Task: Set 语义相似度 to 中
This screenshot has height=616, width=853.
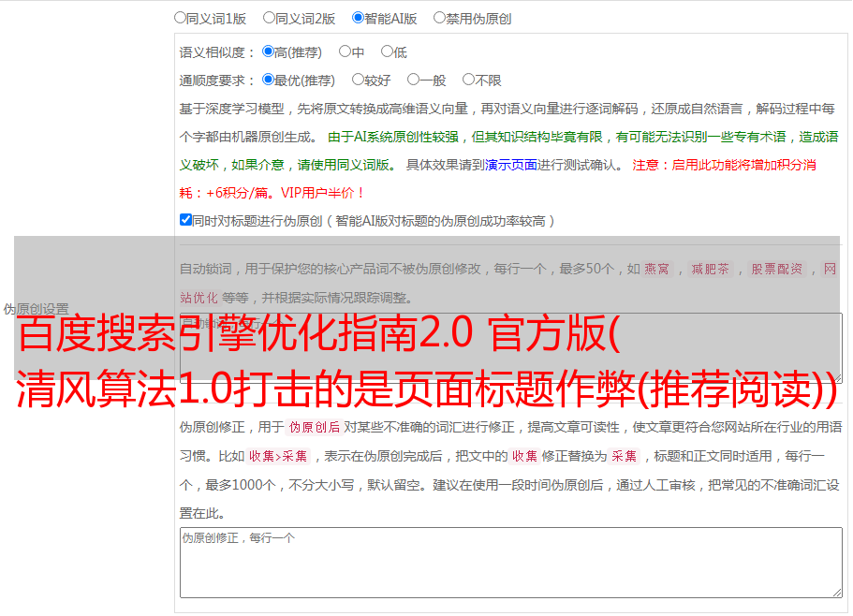Action: (345, 51)
